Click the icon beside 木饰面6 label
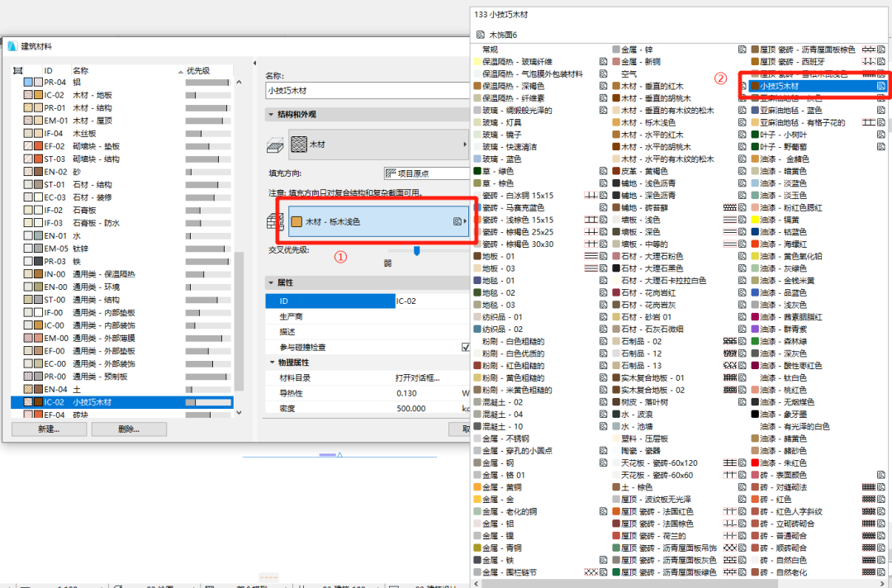This screenshot has height=588, width=892. click(x=480, y=34)
